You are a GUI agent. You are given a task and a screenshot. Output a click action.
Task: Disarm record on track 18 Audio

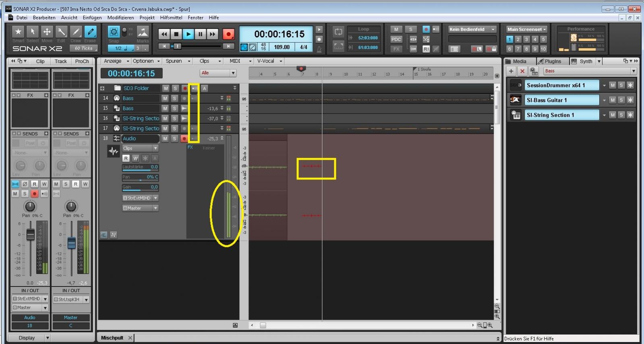click(x=184, y=138)
